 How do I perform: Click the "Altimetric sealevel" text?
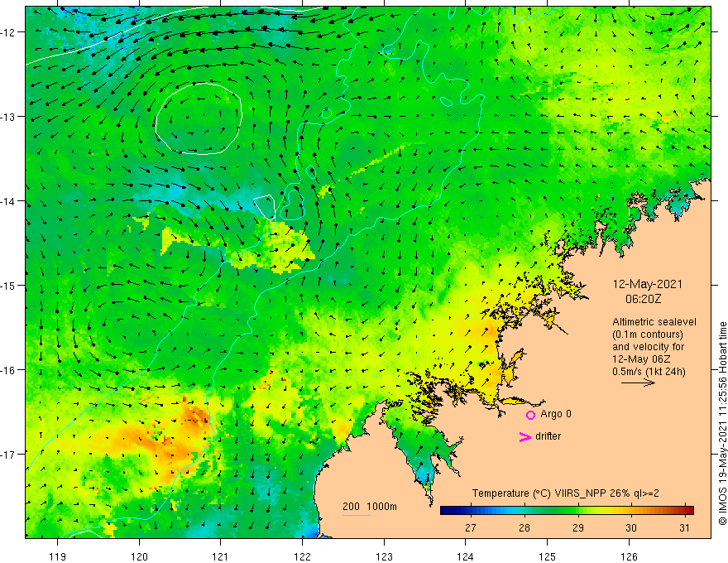click(654, 322)
